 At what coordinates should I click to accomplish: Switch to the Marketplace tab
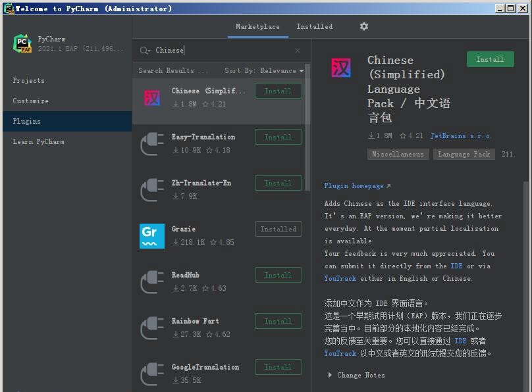[x=258, y=26]
